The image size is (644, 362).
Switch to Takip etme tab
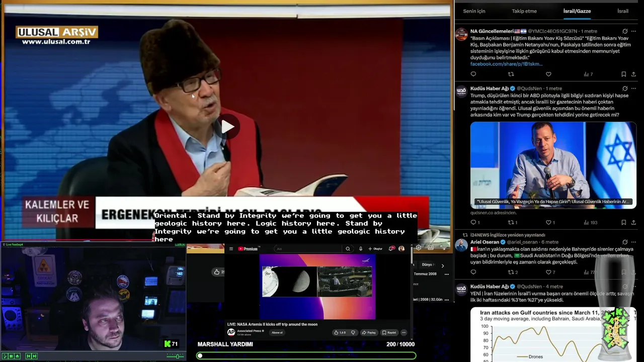coord(524,11)
